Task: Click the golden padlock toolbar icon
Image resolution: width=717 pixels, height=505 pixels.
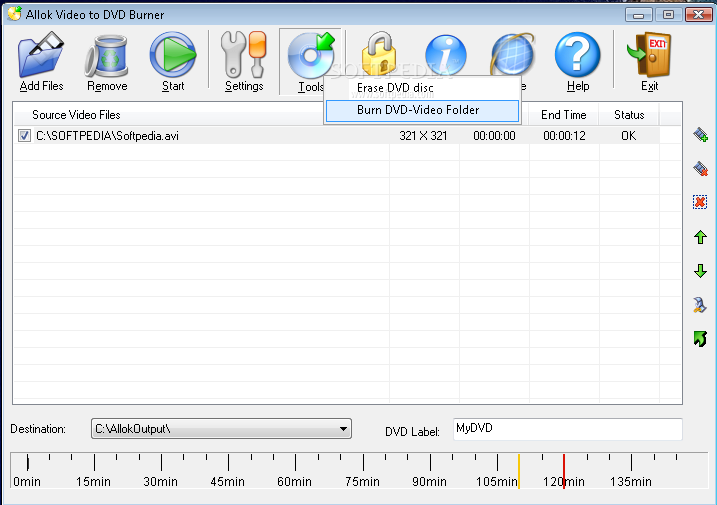Action: (379, 54)
